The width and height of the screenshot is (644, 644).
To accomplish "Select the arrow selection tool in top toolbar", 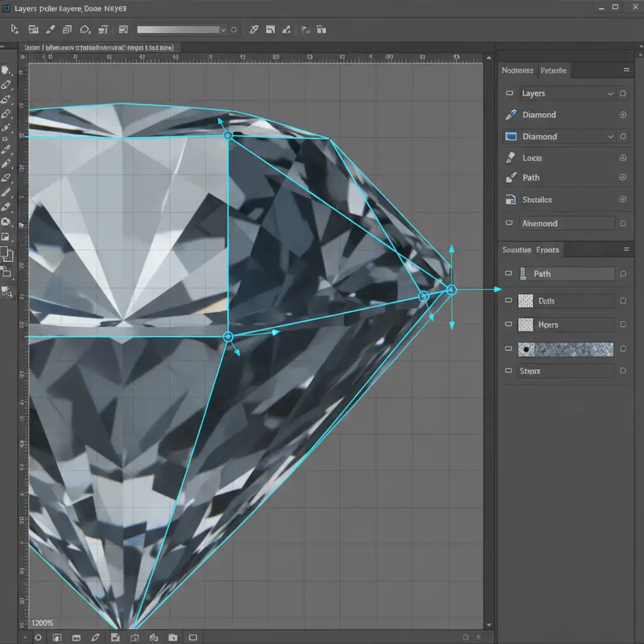I will 15,29.
